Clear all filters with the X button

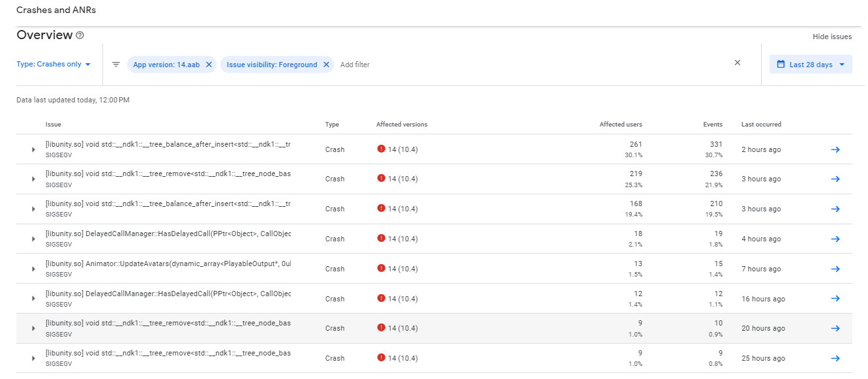point(737,63)
